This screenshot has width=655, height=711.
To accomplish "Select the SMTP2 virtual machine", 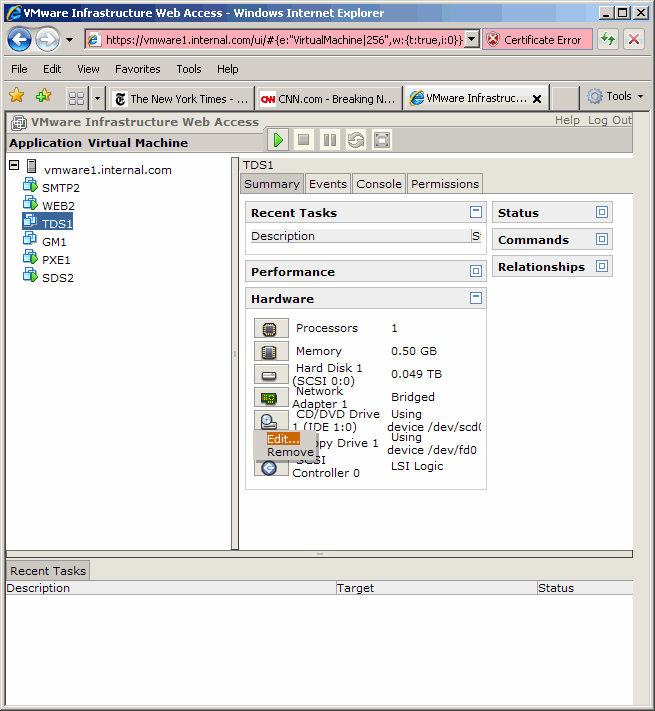I will [60, 188].
